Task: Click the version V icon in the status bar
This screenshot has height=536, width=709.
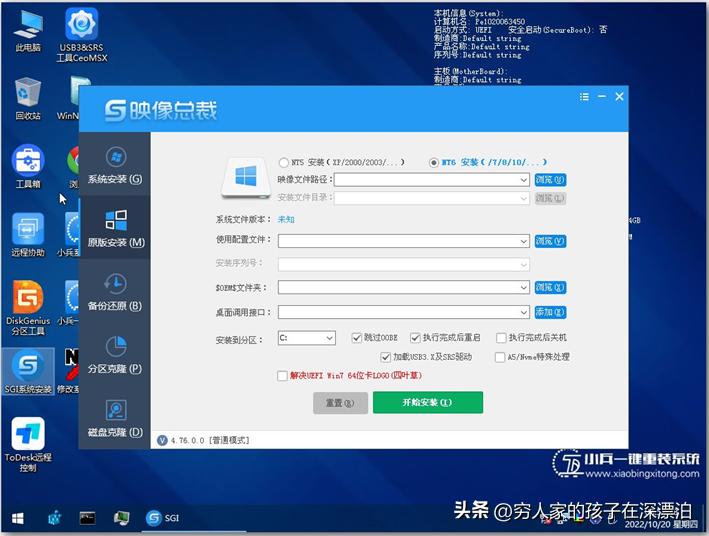Action: click(x=162, y=440)
